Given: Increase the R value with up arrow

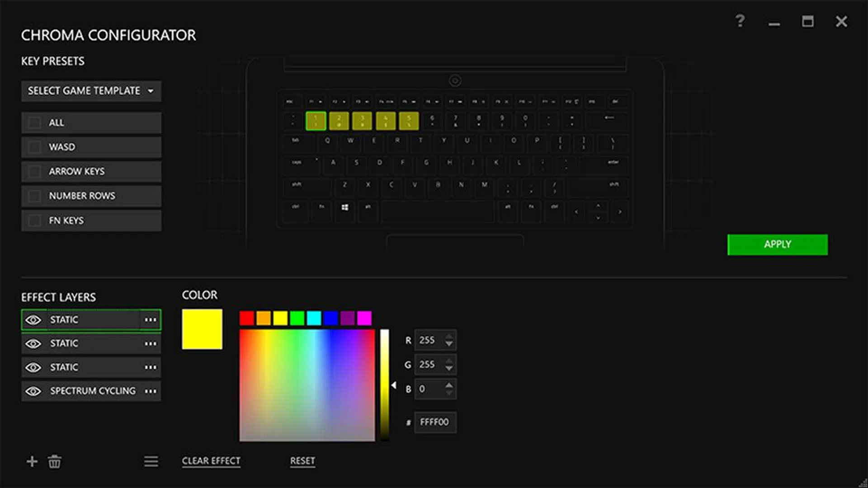Looking at the screenshot, I should point(449,336).
